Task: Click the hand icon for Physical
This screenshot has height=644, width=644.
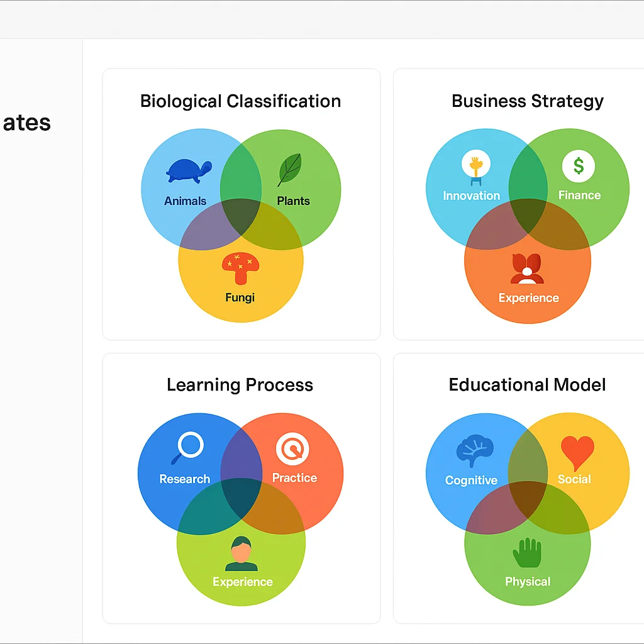Action: tap(527, 551)
